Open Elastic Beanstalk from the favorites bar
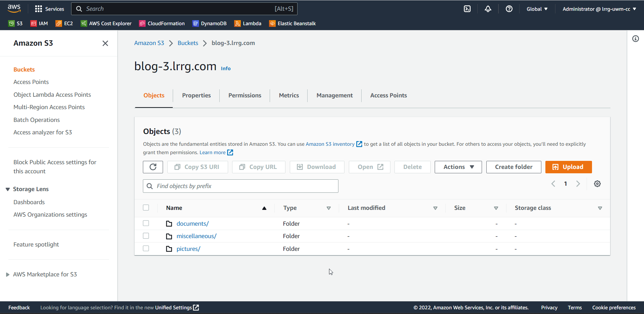The image size is (644, 314). click(x=292, y=23)
